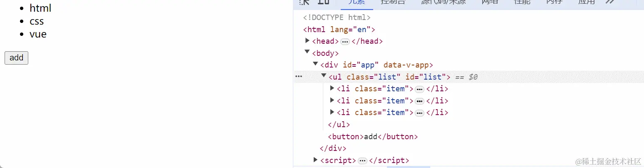Switch to the 内存 (Memory) tab
644x168 pixels.
tap(554, 2)
